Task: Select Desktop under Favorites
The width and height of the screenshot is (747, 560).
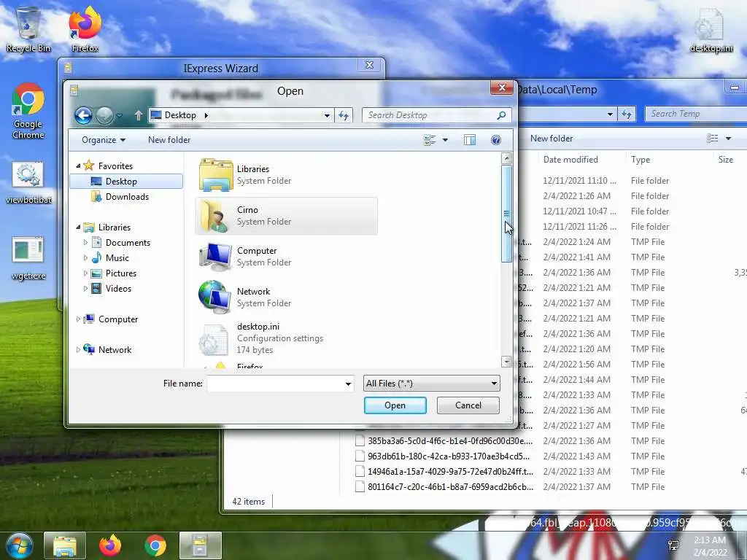Action: pyautogui.click(x=126, y=182)
